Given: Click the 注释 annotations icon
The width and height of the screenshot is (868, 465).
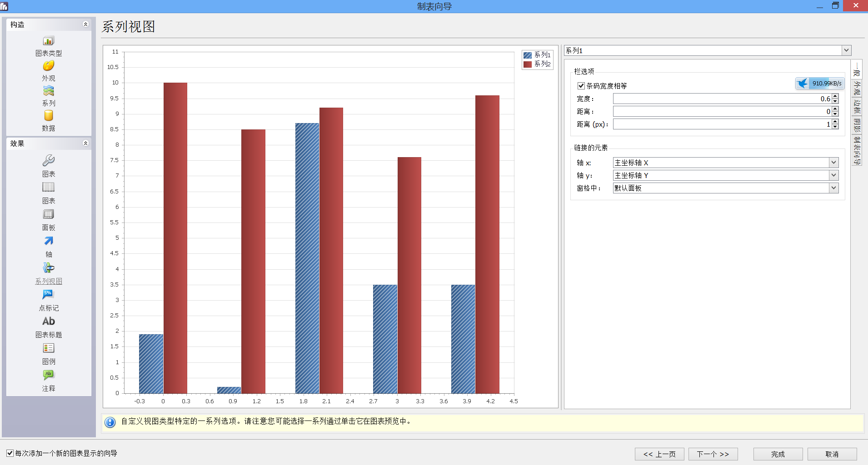Looking at the screenshot, I should 49,376.
